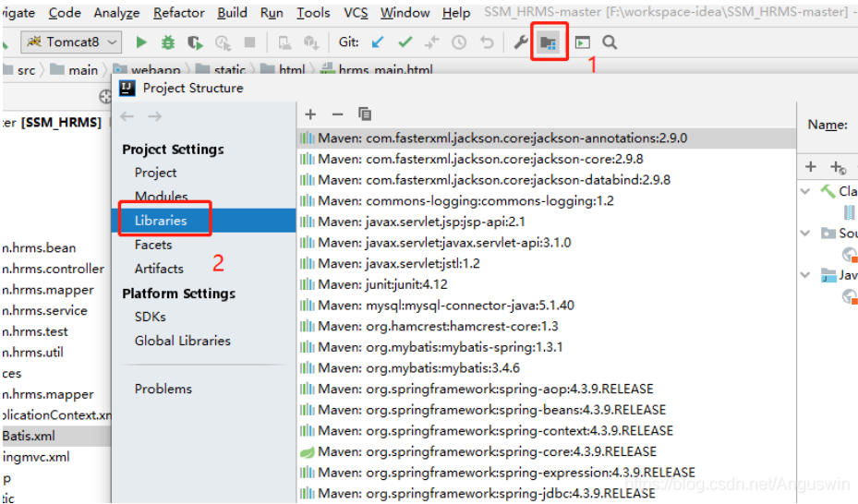Screen dimensions: 858x504
Task: Select n.hrms.controller package in project tree
Action: (x=53, y=269)
